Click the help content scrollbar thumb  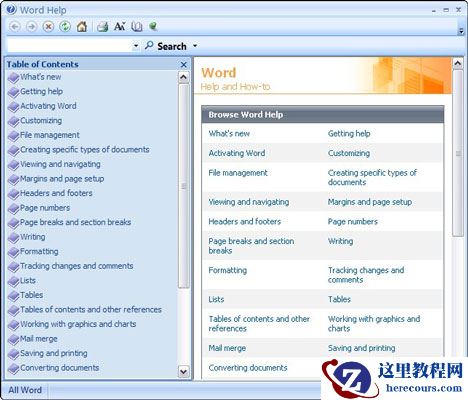pyautogui.click(x=458, y=153)
